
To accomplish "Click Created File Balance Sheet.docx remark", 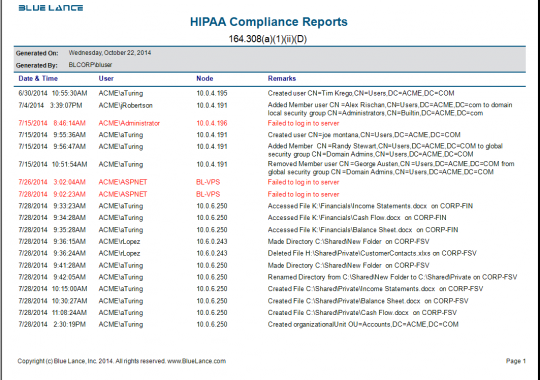I will click(x=368, y=300).
